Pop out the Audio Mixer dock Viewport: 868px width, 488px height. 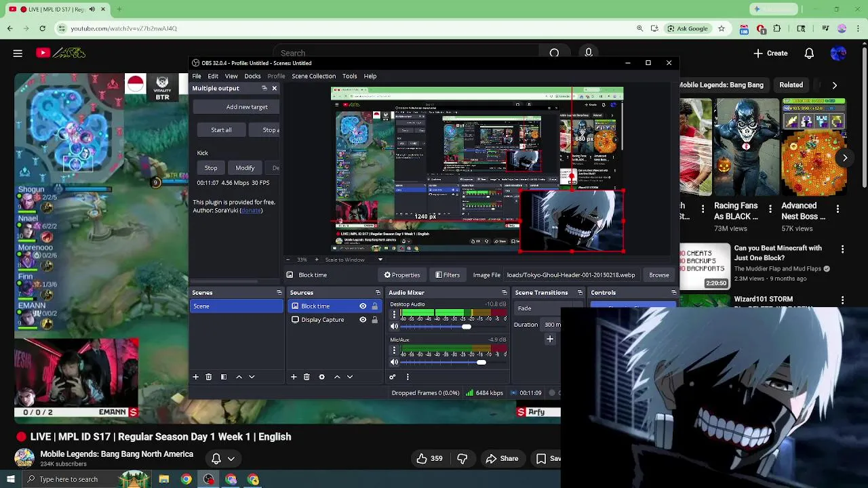(x=504, y=293)
